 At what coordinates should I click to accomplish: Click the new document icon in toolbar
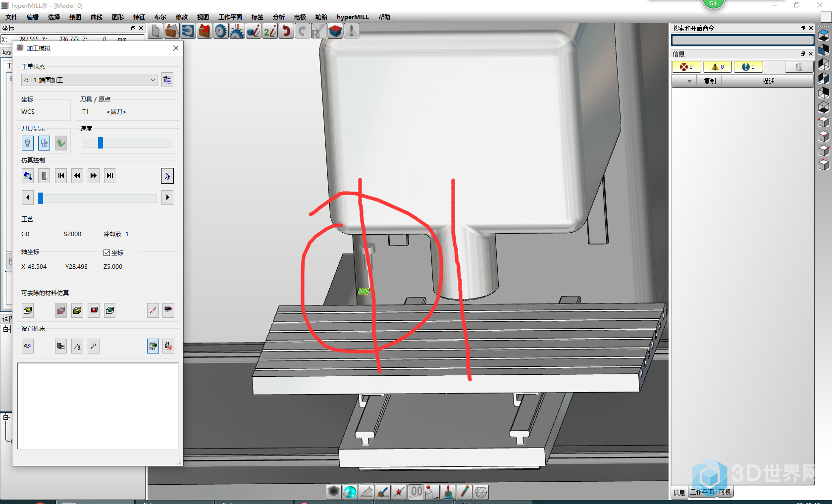click(x=156, y=31)
